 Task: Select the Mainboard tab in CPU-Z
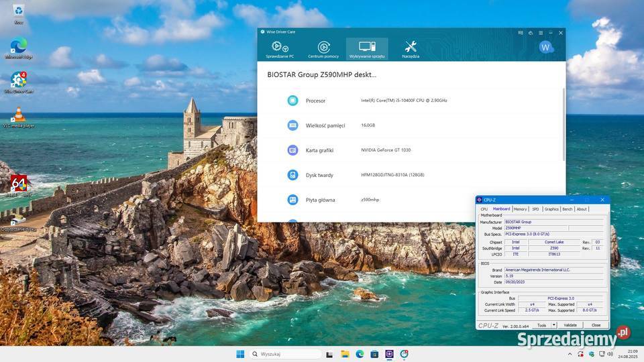[x=501, y=209]
